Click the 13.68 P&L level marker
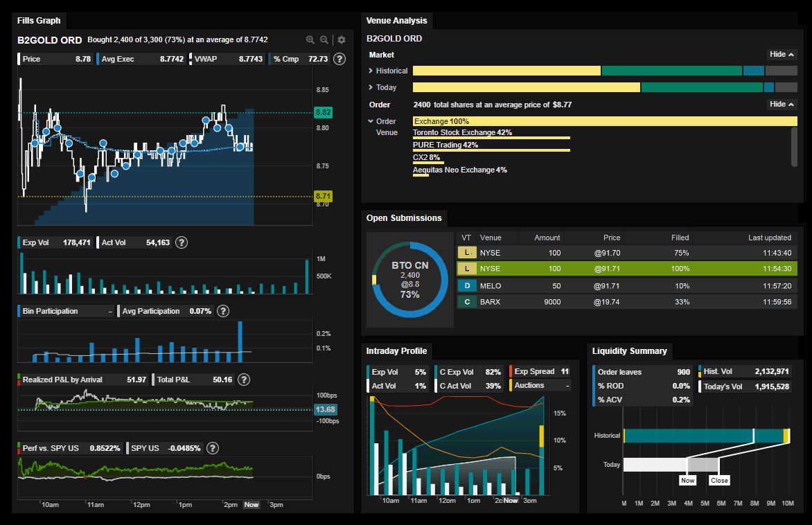812x525 pixels. click(326, 409)
